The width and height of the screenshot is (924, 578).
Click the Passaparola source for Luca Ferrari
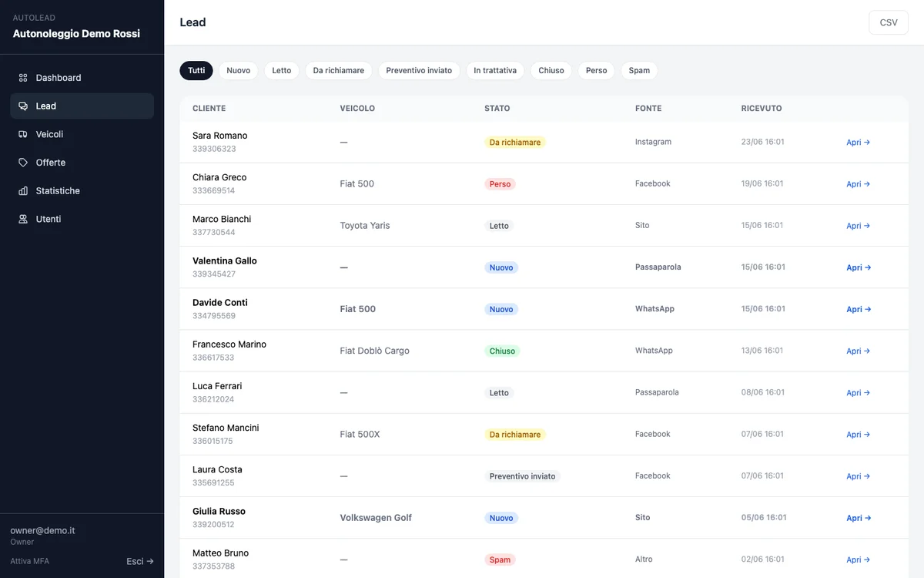[657, 392]
